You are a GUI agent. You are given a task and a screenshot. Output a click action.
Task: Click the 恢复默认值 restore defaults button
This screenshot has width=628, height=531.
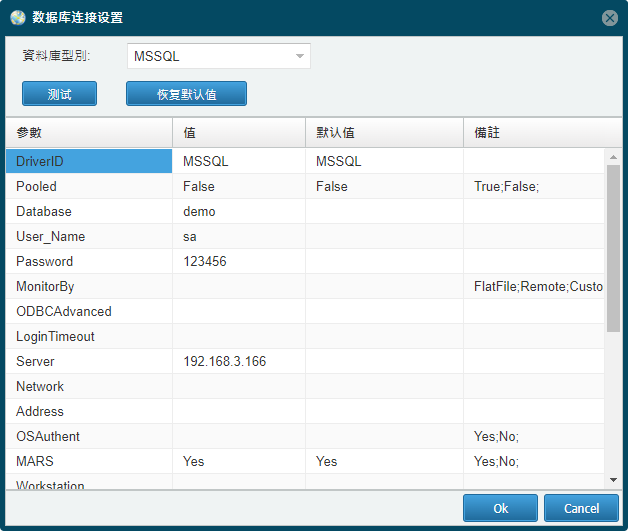[186, 94]
